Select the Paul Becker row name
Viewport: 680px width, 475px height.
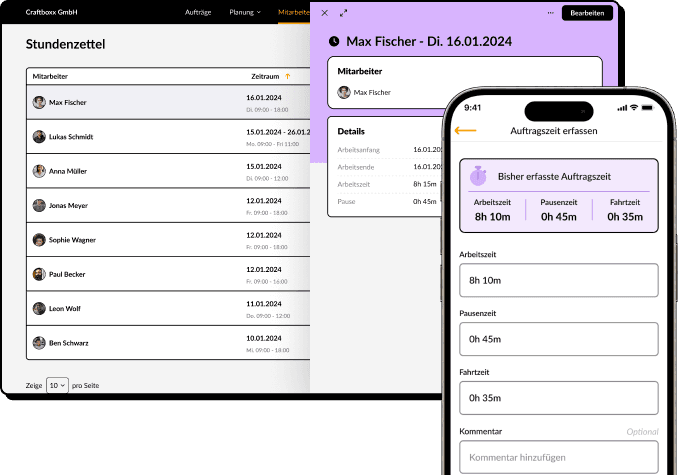(67, 274)
